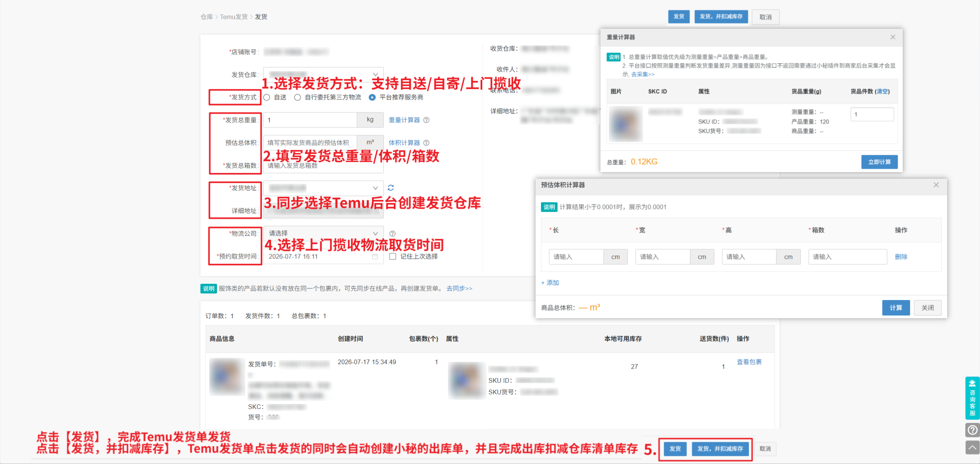The height and width of the screenshot is (464, 980).
Task: Click the 属性 column product thumbnail
Action: click(466, 380)
